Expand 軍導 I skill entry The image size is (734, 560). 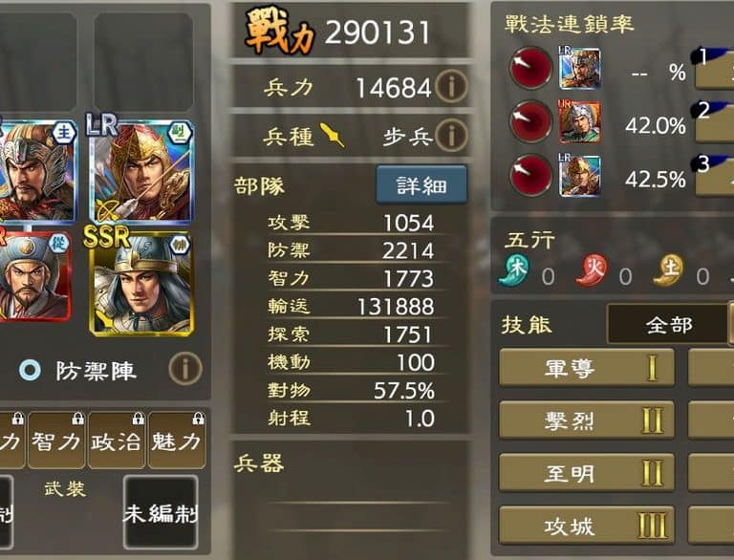tap(587, 368)
